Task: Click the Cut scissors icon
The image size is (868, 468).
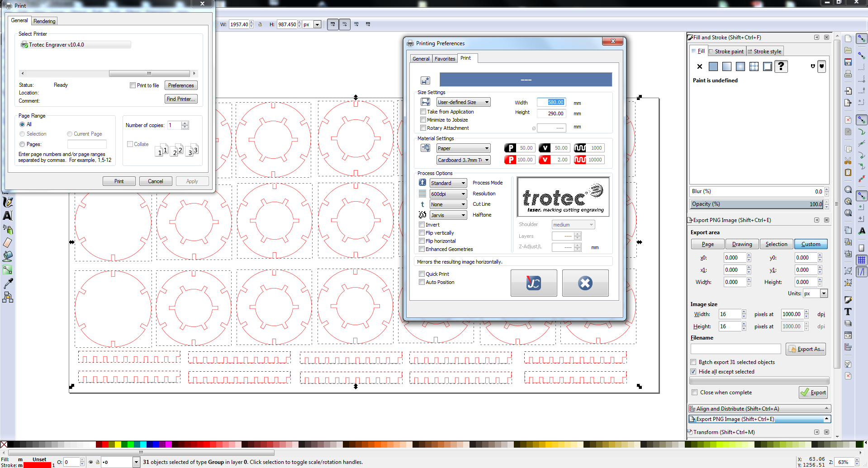Action: (x=848, y=161)
